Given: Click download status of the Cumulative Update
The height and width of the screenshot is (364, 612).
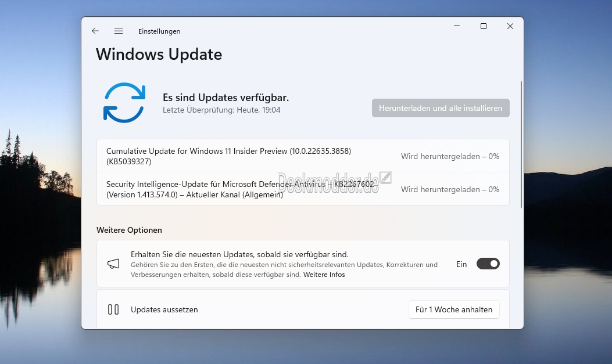Looking at the screenshot, I should [450, 156].
